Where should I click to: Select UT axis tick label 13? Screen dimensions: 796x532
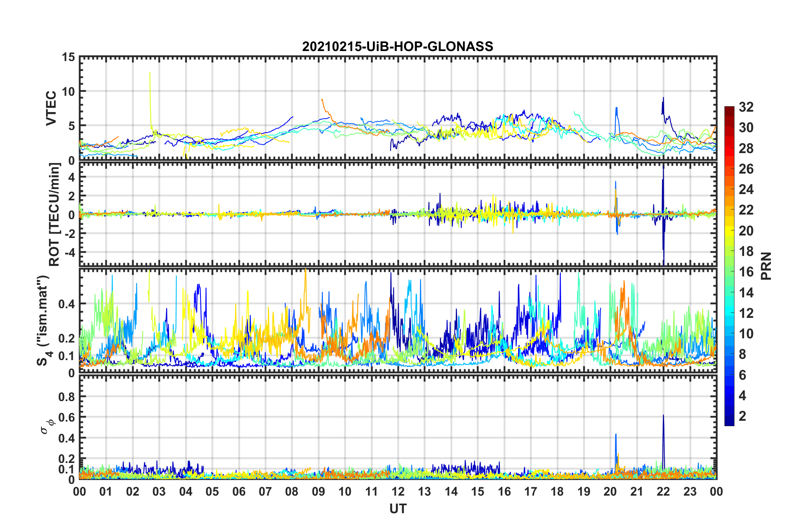[424, 491]
